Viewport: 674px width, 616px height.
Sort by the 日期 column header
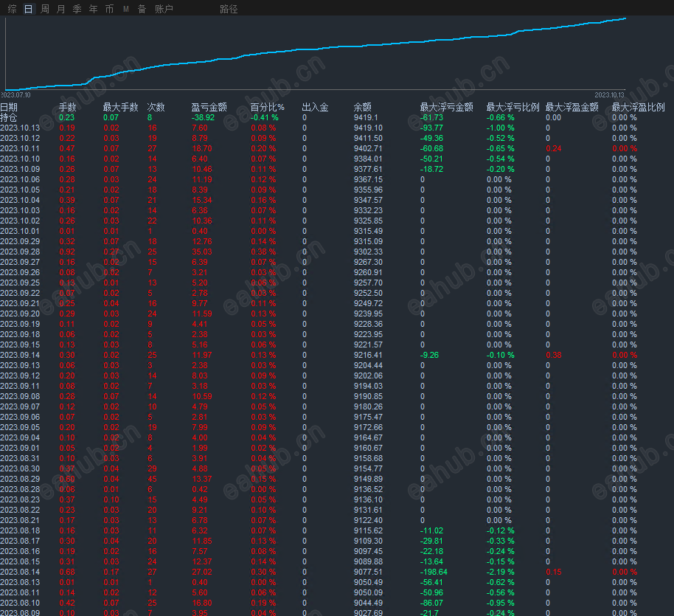tap(9, 107)
